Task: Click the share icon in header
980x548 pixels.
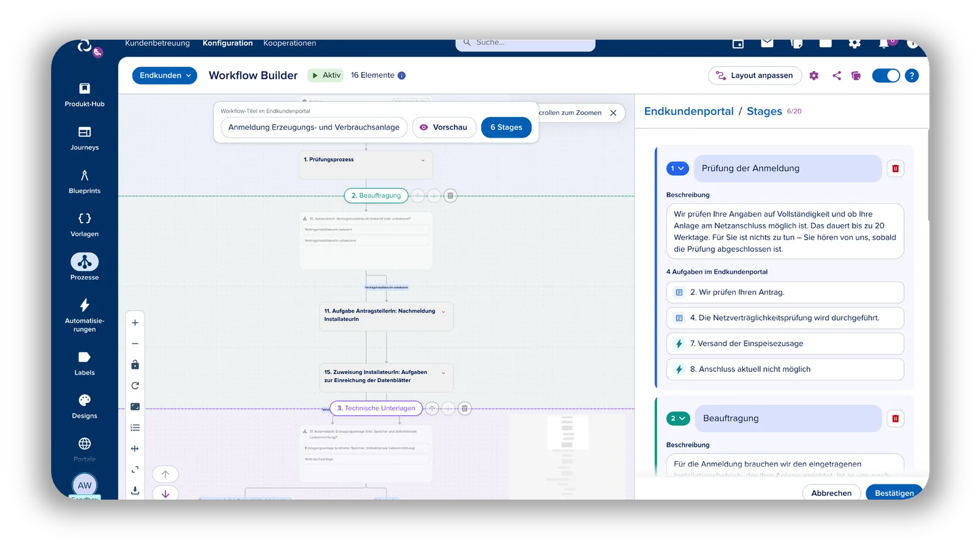Action: [837, 76]
